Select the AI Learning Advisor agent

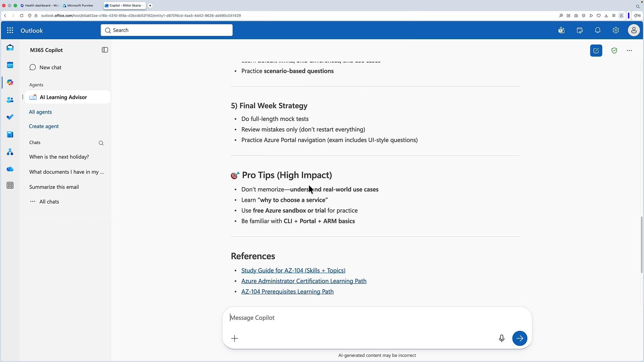point(67,97)
